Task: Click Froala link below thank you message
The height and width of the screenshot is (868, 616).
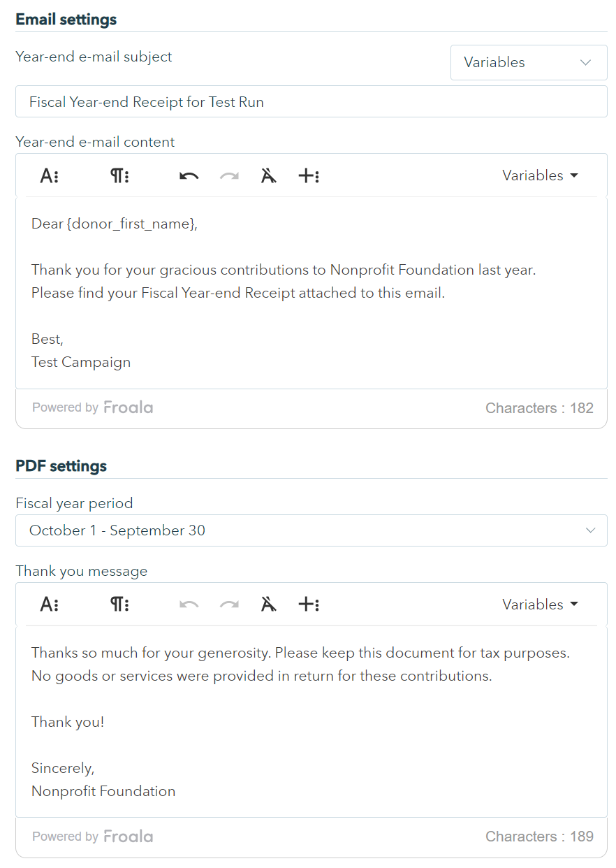Action: point(128,837)
